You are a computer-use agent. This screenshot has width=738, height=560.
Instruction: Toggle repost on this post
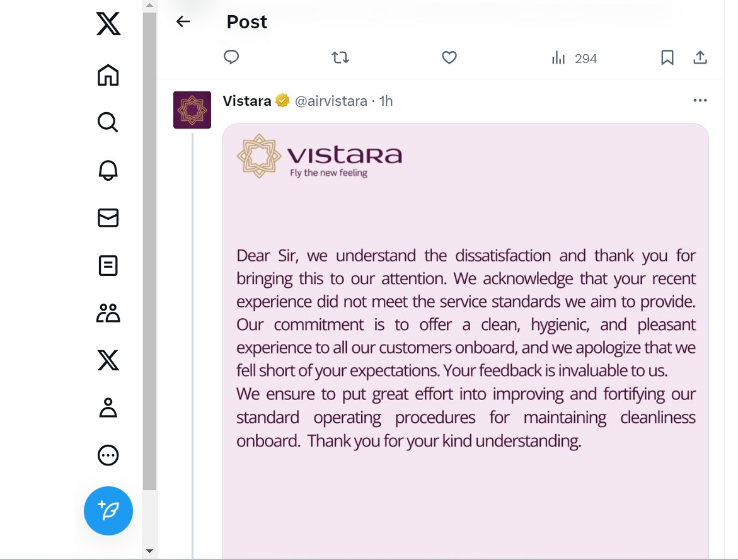(x=340, y=57)
